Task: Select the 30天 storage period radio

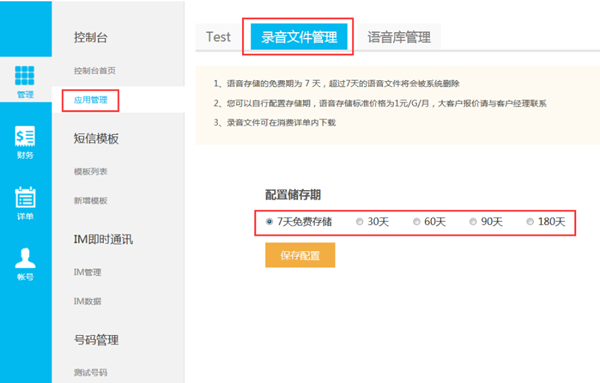Action: 359,222
